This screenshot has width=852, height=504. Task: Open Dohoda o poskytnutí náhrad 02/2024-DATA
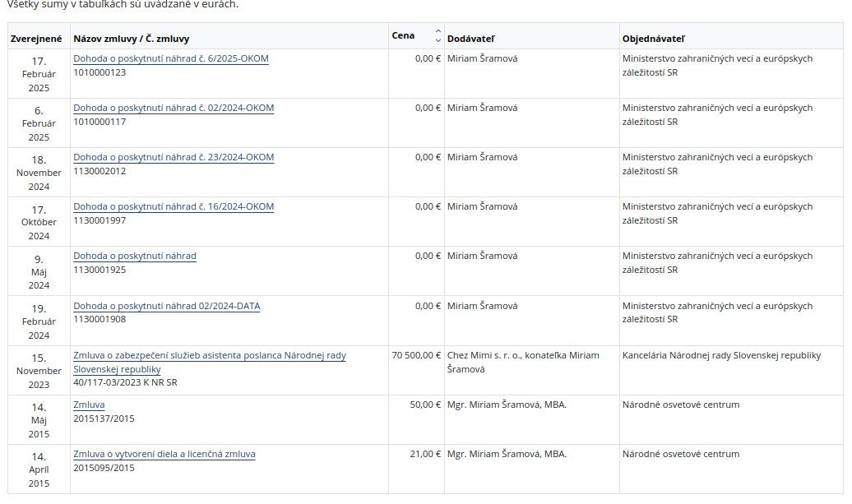[166, 306]
